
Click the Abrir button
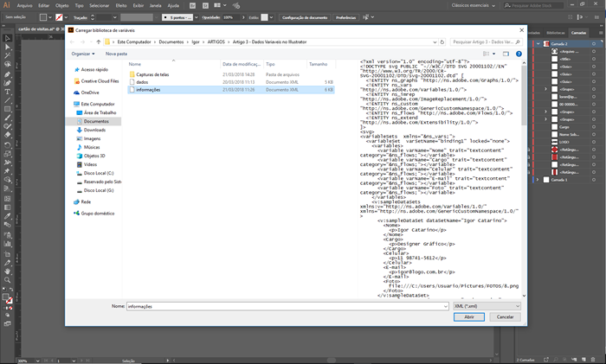point(469,317)
